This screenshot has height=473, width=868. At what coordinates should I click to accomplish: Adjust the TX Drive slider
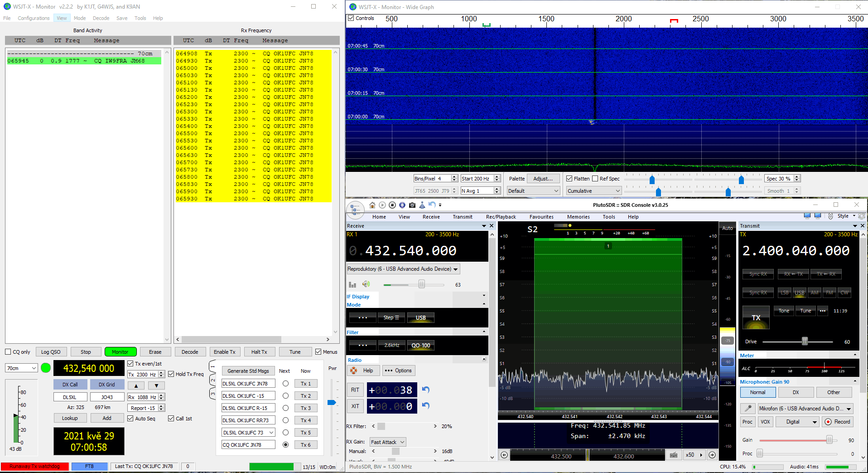click(805, 341)
